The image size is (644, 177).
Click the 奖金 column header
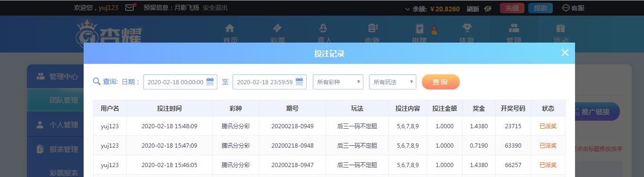click(479, 108)
